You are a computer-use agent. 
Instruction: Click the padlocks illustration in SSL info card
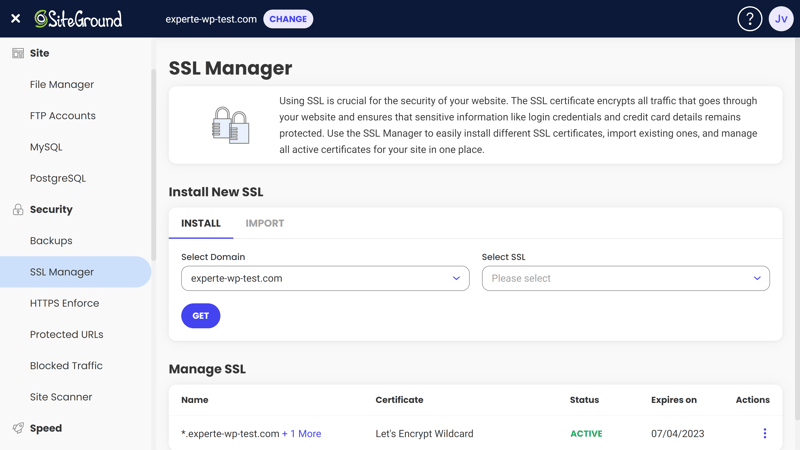click(231, 126)
